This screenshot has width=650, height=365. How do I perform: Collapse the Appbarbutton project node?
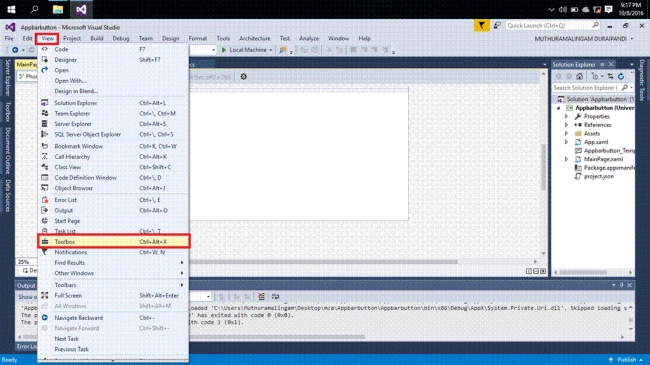coord(558,108)
